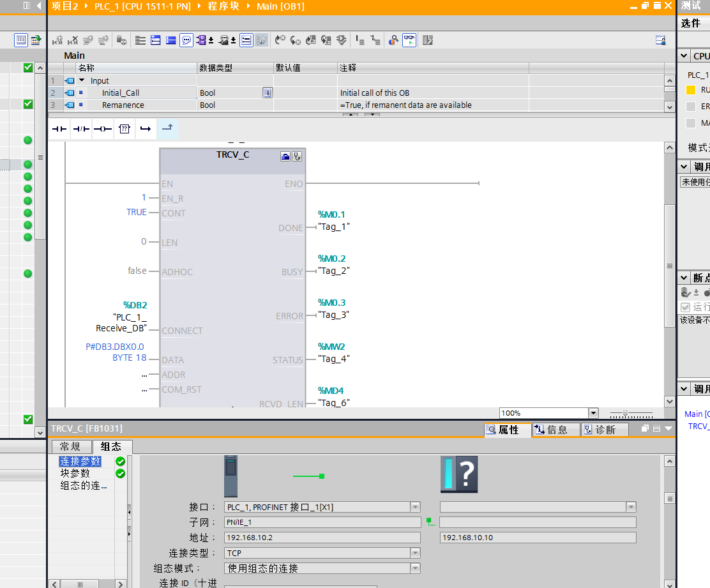Click the local address field 192.168.10.2

pos(322,538)
